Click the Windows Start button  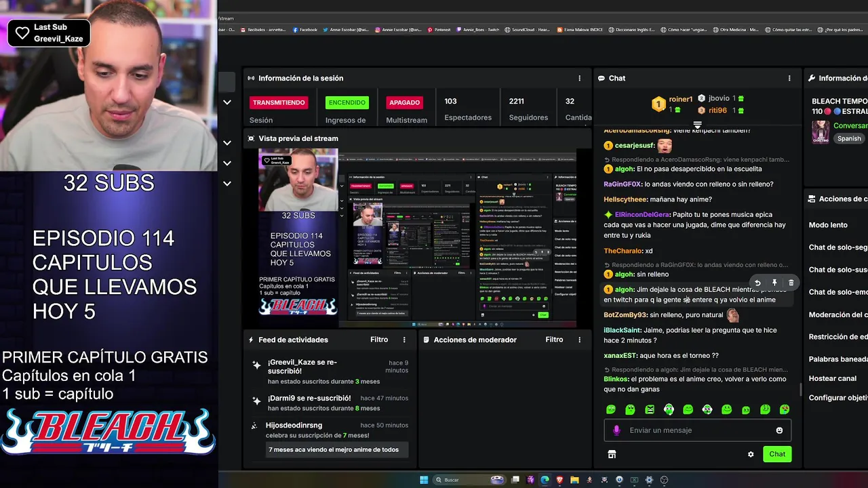click(424, 480)
